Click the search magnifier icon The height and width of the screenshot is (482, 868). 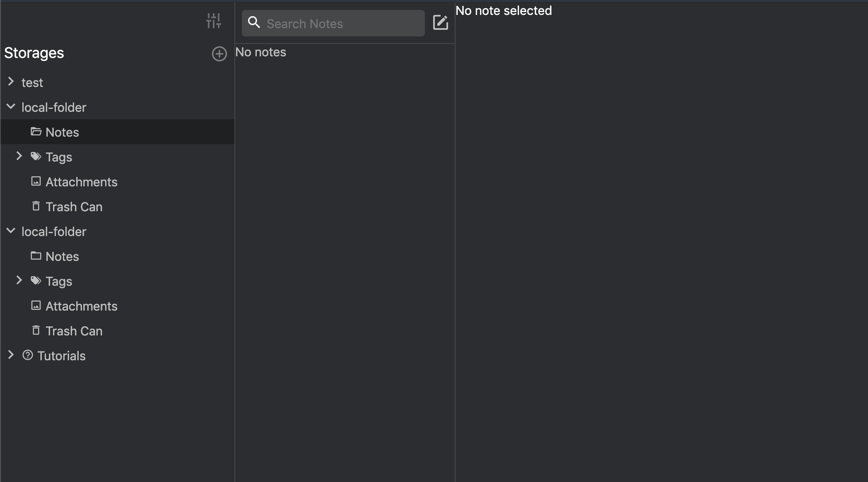[x=254, y=23]
